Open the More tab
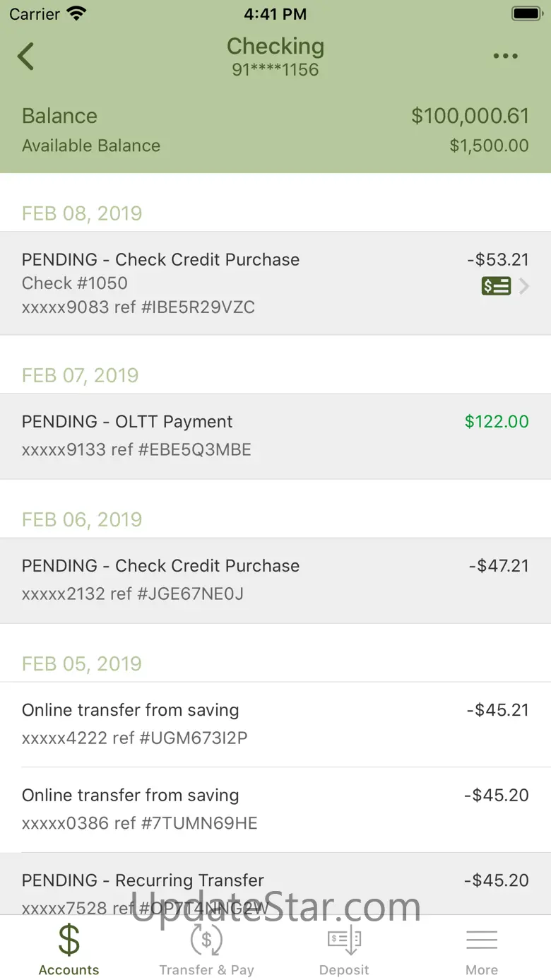Viewport: 551px width, 980px height. (482, 969)
